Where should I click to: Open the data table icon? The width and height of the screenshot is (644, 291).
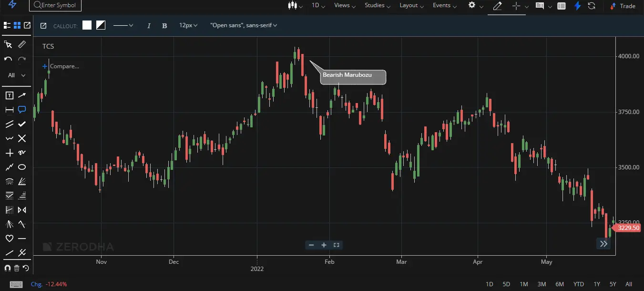pyautogui.click(x=562, y=6)
